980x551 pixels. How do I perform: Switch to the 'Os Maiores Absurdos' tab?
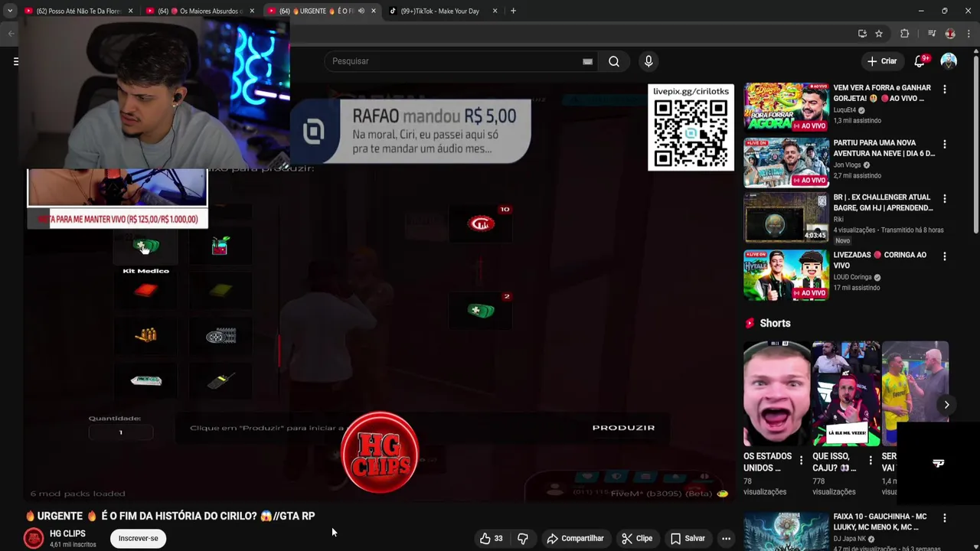click(x=201, y=11)
